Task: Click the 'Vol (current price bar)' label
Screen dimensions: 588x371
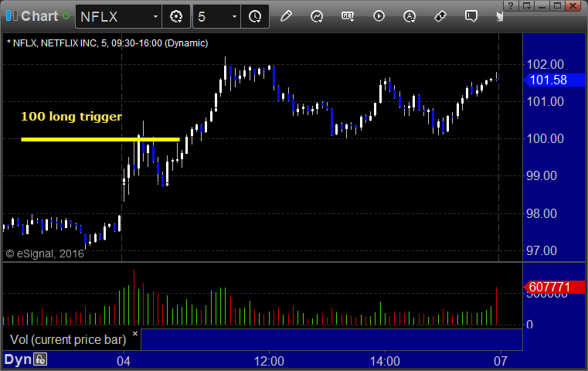Action: [68, 339]
